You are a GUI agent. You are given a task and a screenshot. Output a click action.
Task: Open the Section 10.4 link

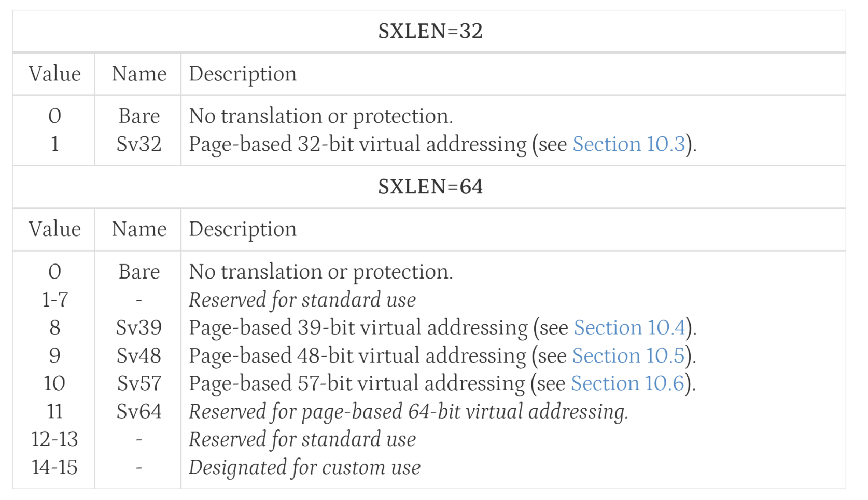click(x=630, y=327)
